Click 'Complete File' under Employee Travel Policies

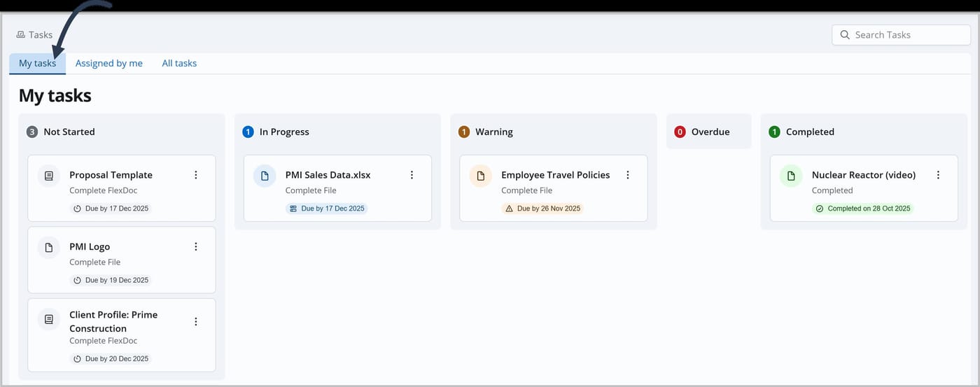point(527,190)
